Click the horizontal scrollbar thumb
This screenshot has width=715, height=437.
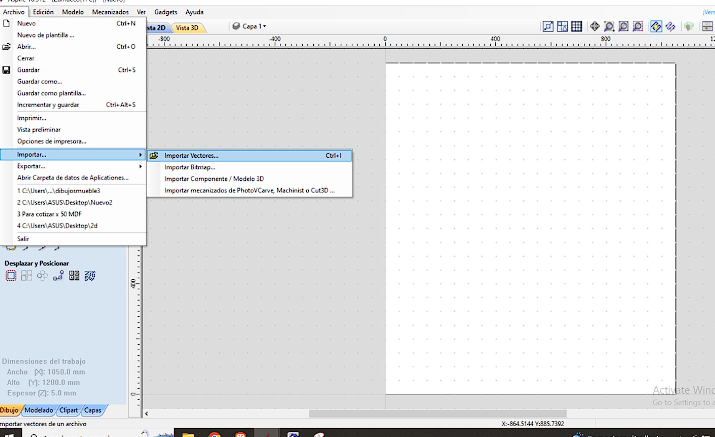pyautogui.click(x=438, y=414)
